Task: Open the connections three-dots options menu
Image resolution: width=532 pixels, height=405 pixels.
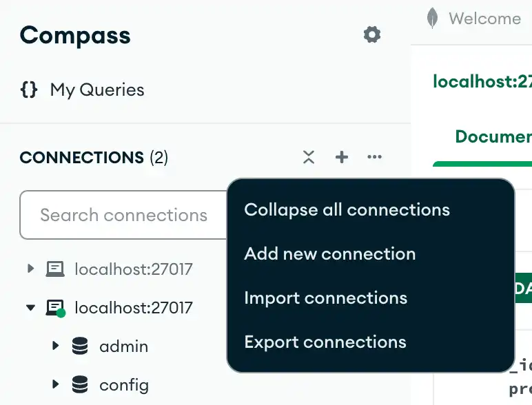Action: (x=374, y=158)
